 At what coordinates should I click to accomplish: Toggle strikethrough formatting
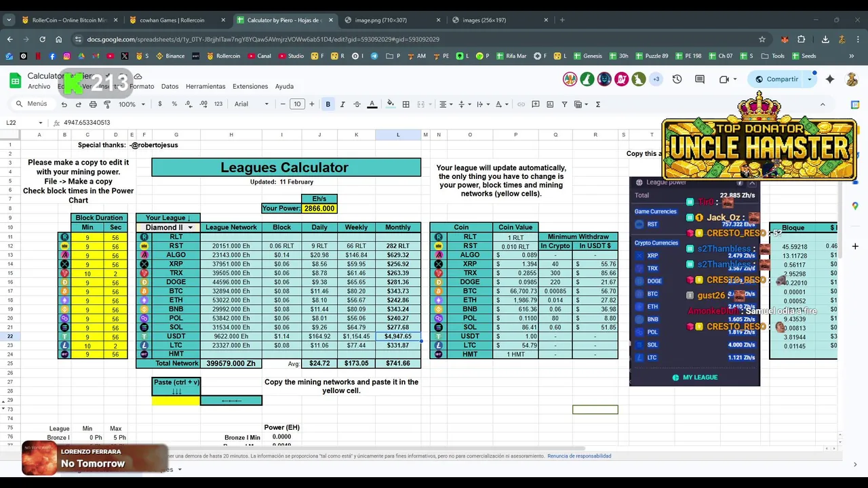(x=357, y=104)
